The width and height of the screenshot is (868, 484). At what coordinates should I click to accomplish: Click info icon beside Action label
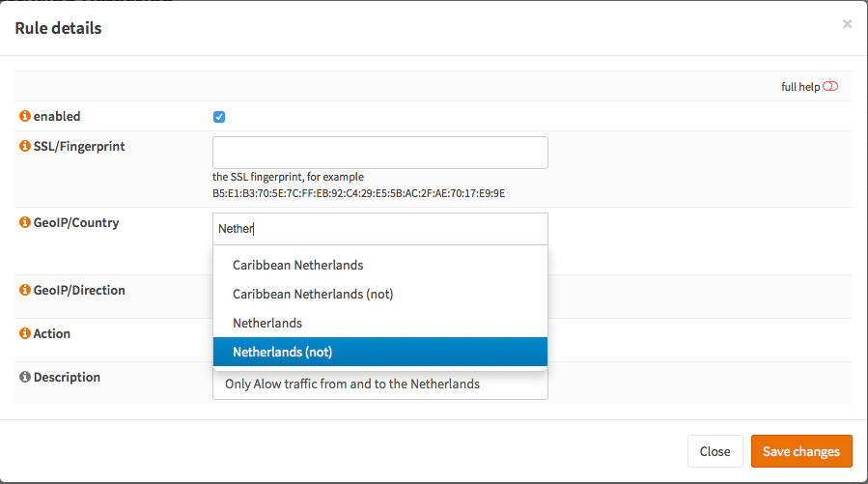point(25,334)
